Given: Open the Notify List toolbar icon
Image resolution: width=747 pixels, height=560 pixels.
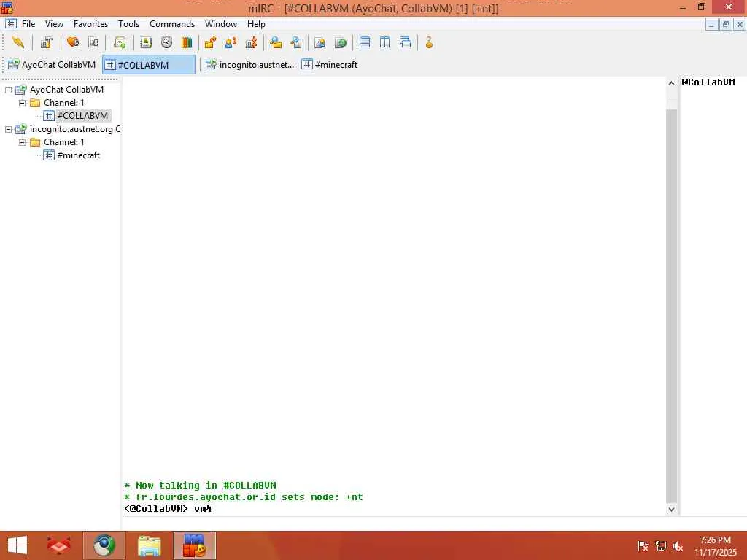Looking at the screenshot, I should click(x=320, y=42).
